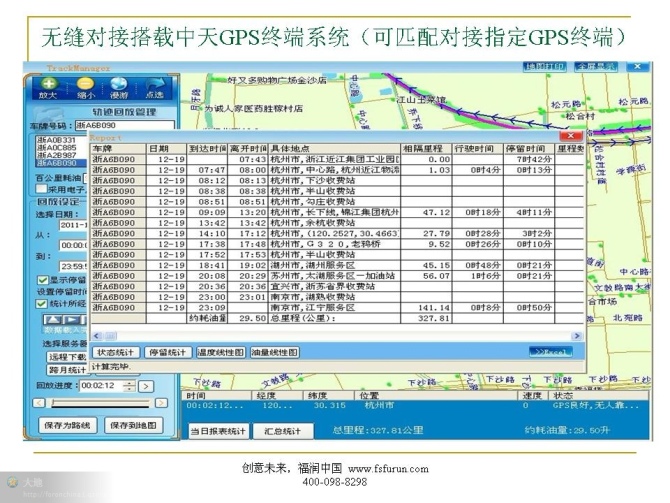Open the 温度线性图 temperature chart tab

coord(220,352)
